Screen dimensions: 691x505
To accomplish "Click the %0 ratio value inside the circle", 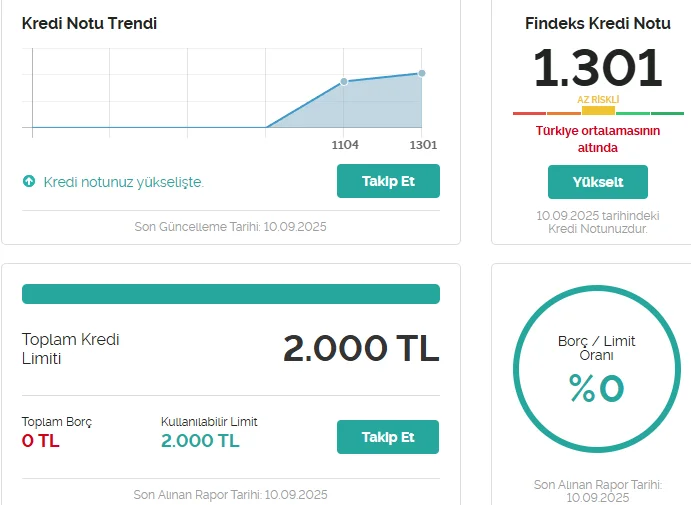I will pyautogui.click(x=596, y=388).
